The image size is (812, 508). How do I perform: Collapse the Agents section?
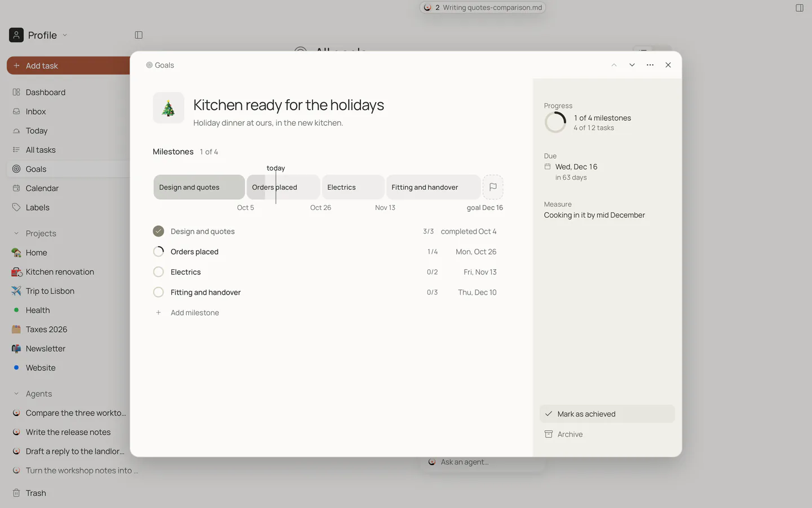coord(16,393)
